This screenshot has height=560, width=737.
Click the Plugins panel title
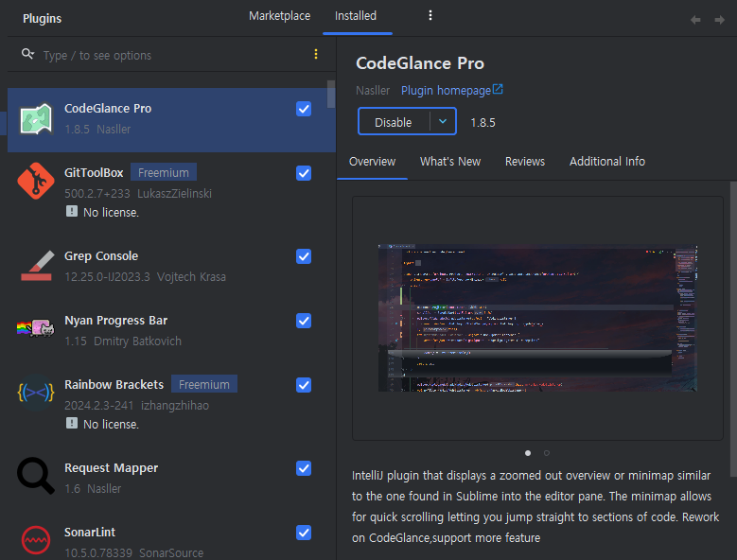pyautogui.click(x=43, y=19)
